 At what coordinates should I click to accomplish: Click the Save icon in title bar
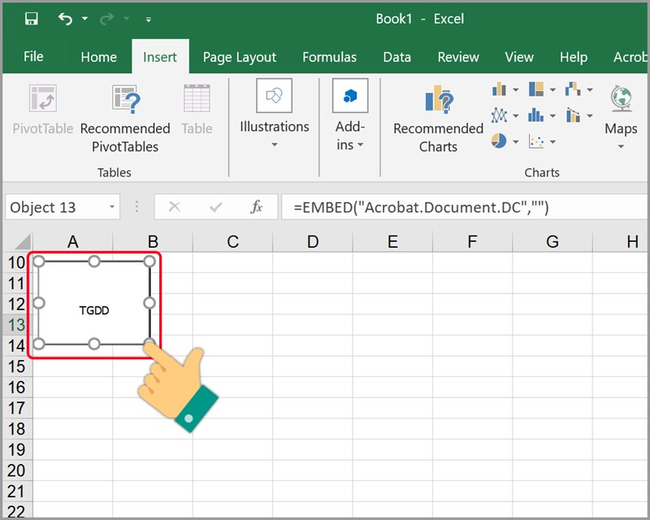coord(31,19)
